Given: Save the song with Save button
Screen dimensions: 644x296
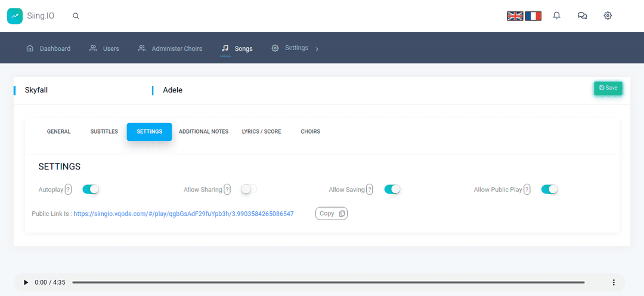Looking at the screenshot, I should (608, 88).
